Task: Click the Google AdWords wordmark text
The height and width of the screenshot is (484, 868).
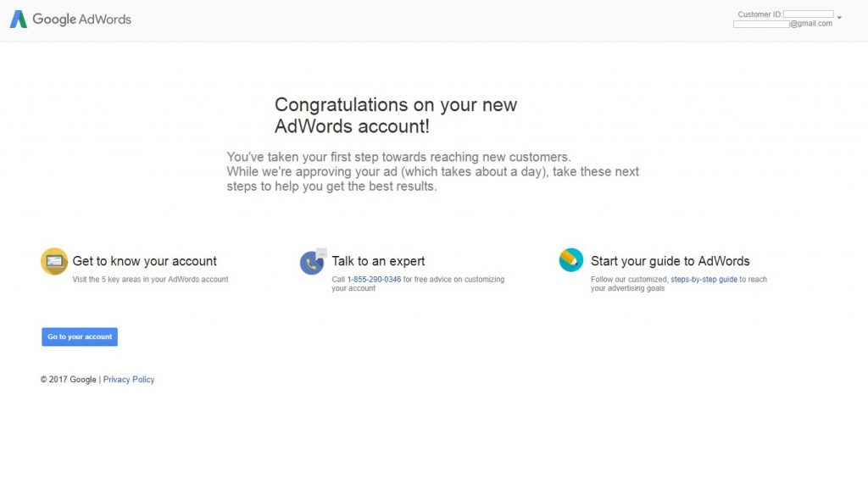Action: (x=82, y=19)
